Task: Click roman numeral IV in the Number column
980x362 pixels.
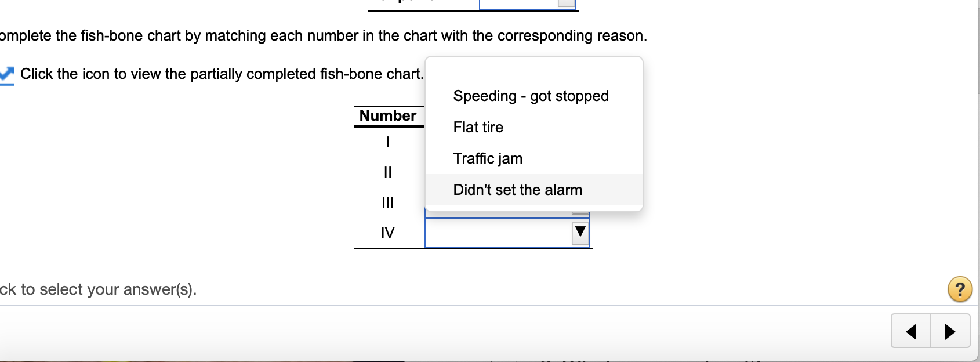Action: click(x=387, y=233)
